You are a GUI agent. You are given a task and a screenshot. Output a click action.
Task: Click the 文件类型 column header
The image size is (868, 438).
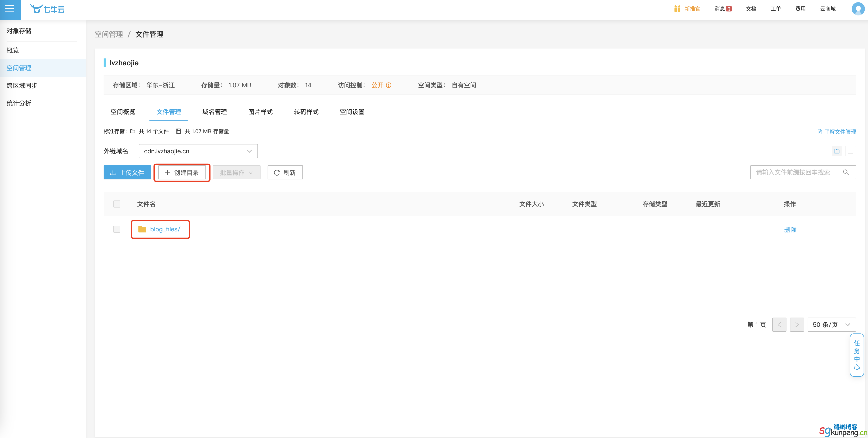pos(584,204)
